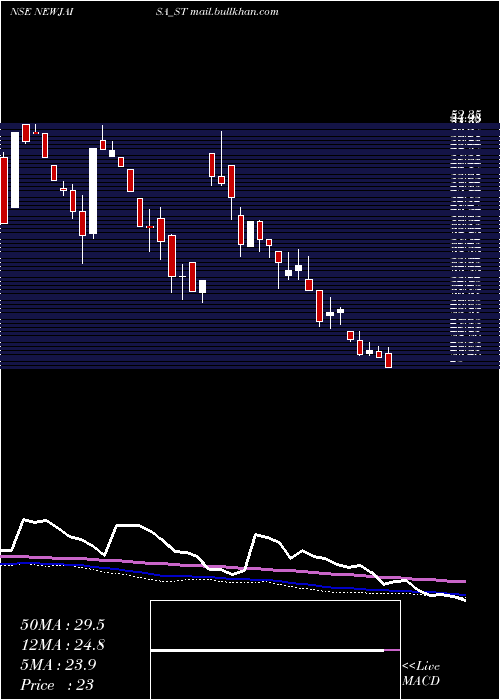Click the large white bullish candle mid-left
The height and width of the screenshot is (700, 500).
click(93, 191)
